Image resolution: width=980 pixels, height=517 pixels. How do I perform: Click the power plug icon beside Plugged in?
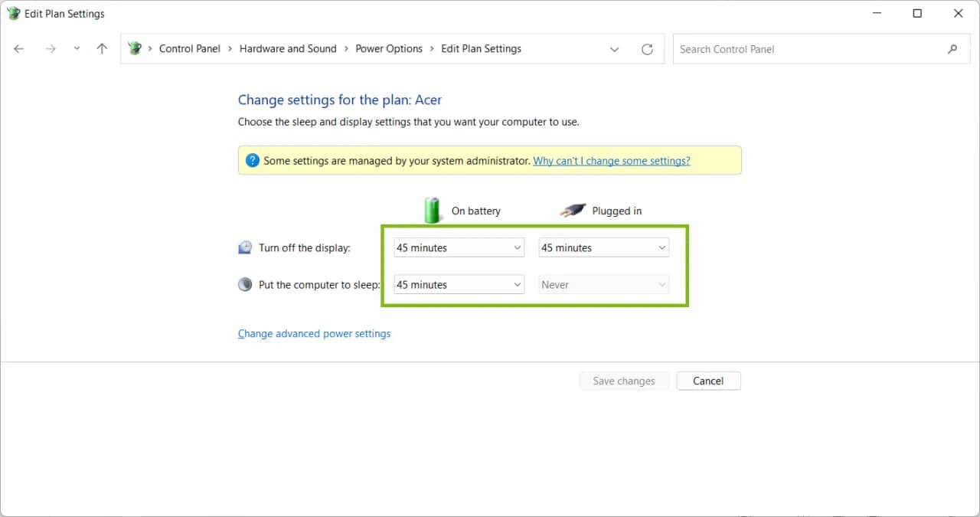573,210
